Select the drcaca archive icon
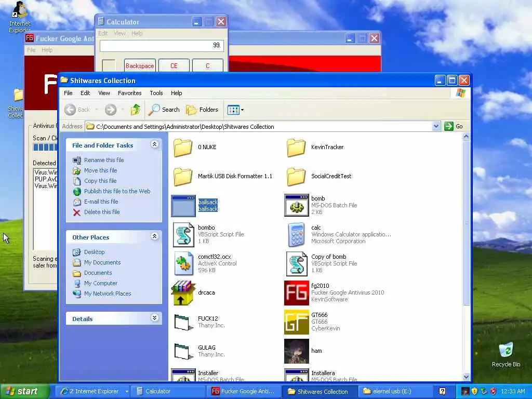The height and width of the screenshot is (399, 532). click(x=183, y=293)
